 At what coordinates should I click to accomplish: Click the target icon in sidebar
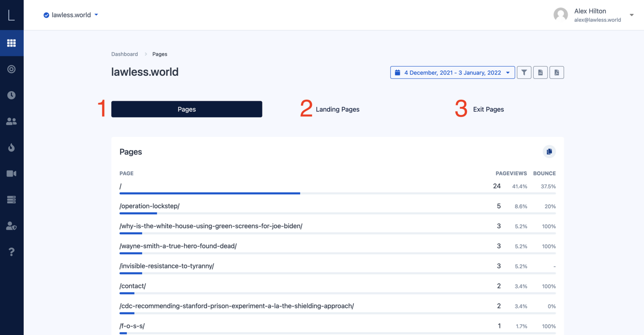click(11, 69)
